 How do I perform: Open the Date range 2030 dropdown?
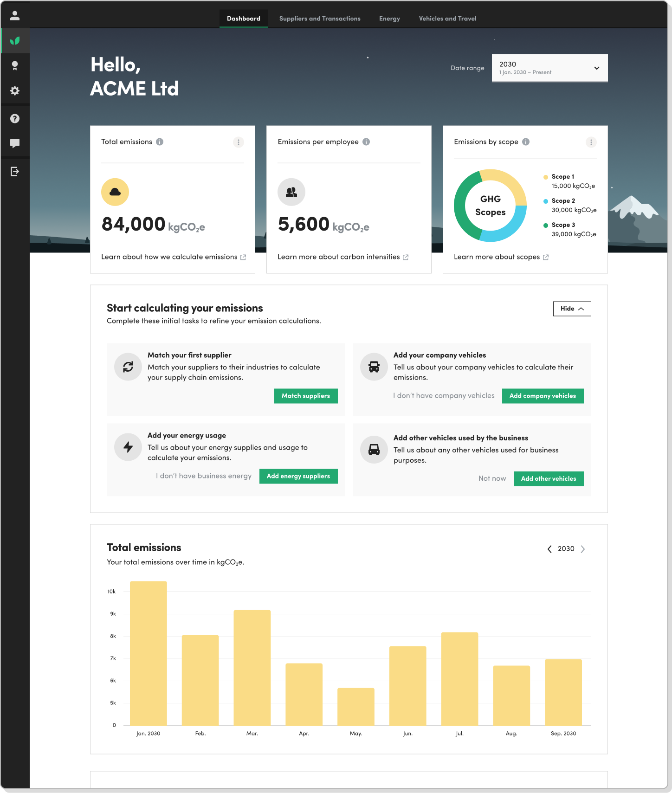click(x=550, y=68)
